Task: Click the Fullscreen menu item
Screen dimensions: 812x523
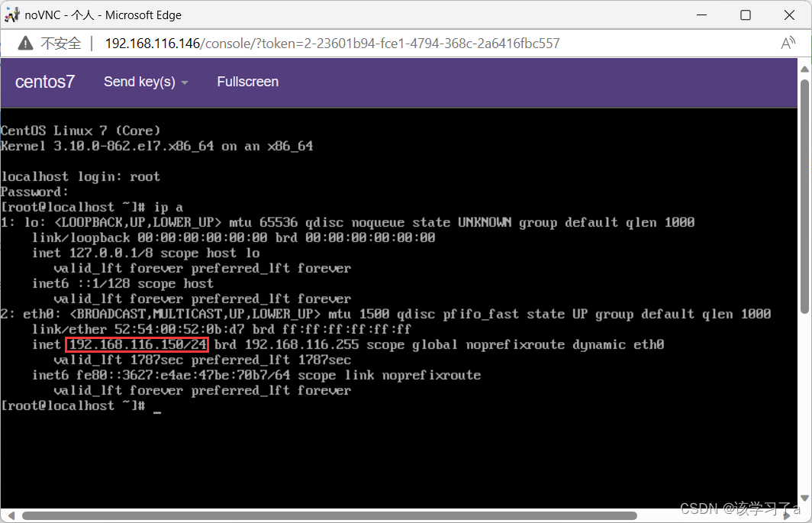Action: pyautogui.click(x=247, y=82)
